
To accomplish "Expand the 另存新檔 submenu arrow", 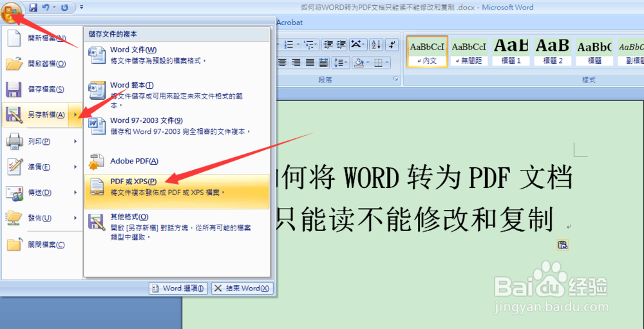I will pyautogui.click(x=75, y=115).
